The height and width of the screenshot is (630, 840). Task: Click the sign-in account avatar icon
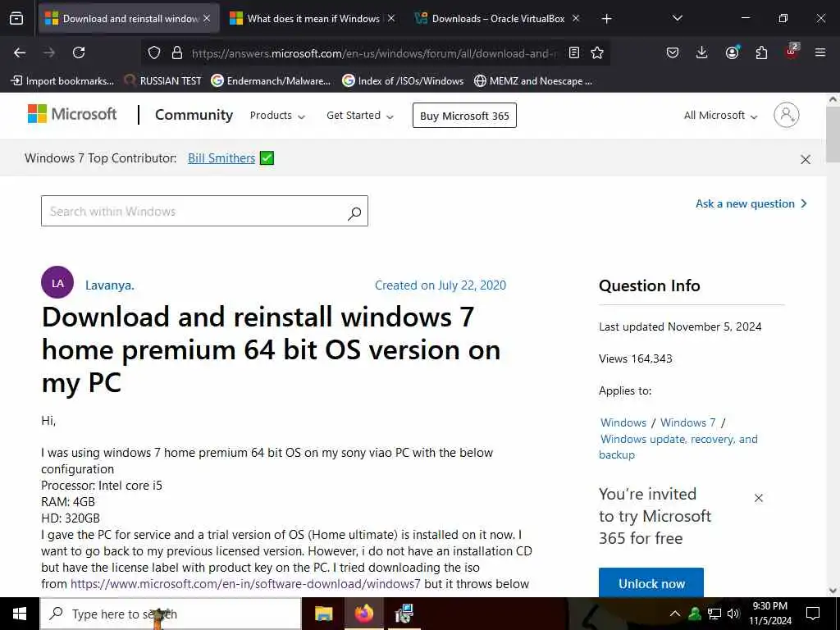786,115
